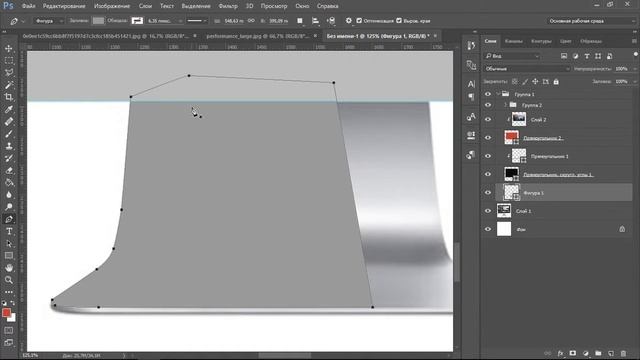The height and width of the screenshot is (360, 640).
Task: Select the Horizontal Type tool
Action: (x=9, y=231)
